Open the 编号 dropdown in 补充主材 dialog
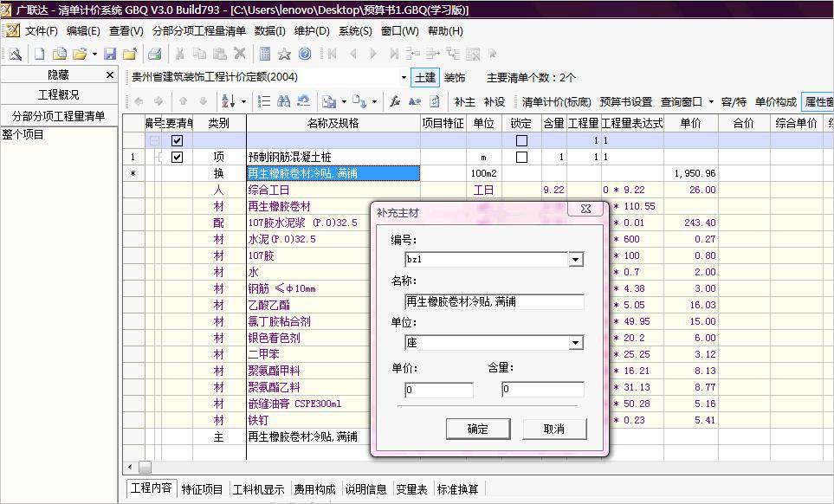Screen dimensions: 834x504 [576, 260]
